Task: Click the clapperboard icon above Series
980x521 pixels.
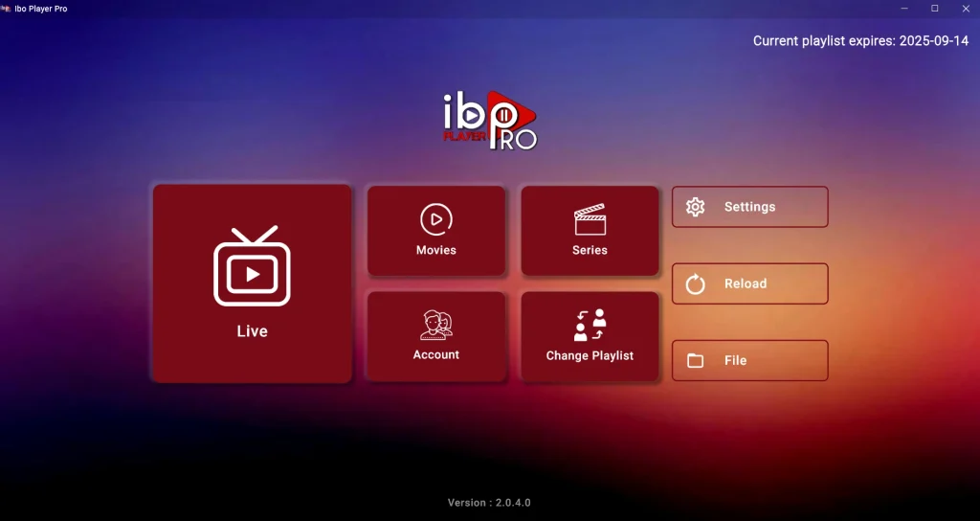Action: [590, 219]
